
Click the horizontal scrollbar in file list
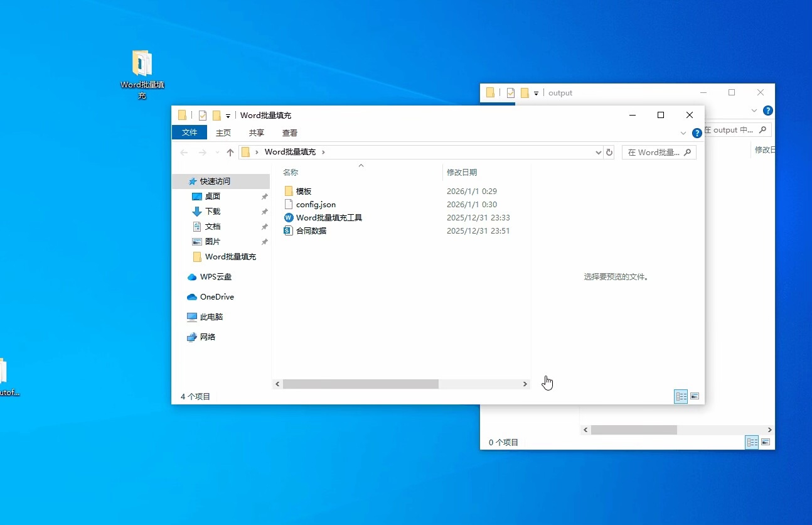360,384
